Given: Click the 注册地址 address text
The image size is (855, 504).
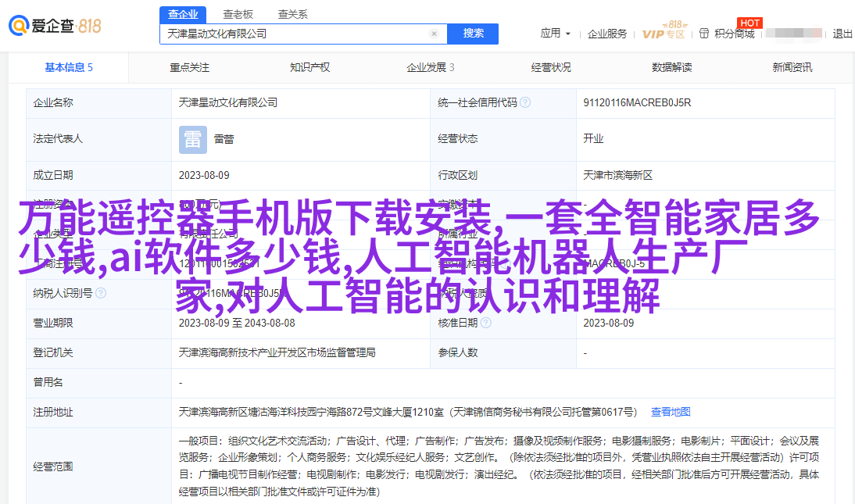Looking at the screenshot, I should 407,413.
